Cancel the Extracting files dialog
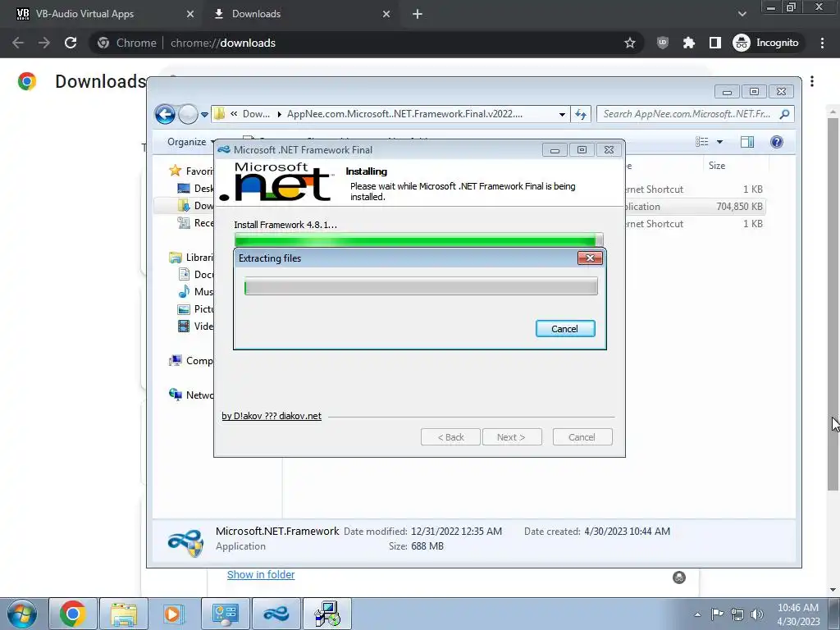This screenshot has width=840, height=630. click(565, 328)
